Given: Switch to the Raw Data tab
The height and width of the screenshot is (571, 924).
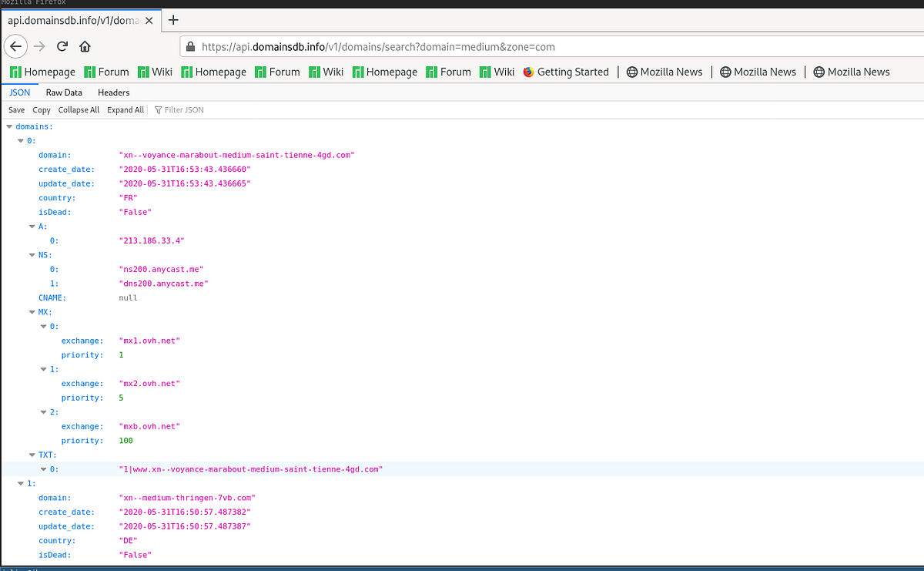Looking at the screenshot, I should click(64, 92).
